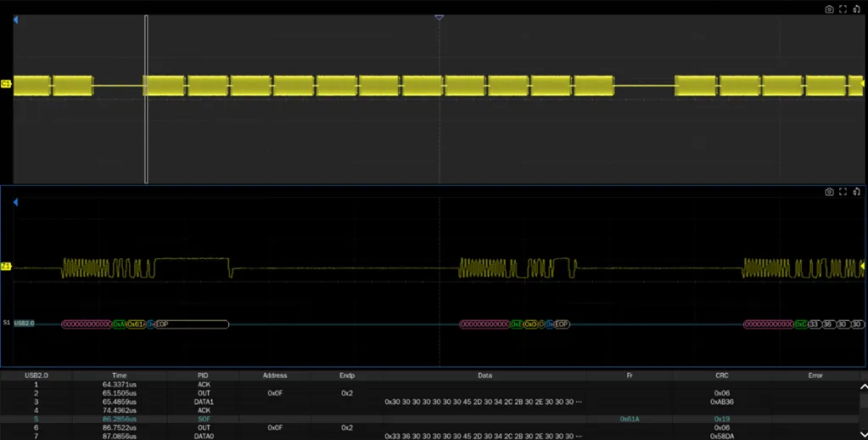Click the PID column header
868x440 pixels.
point(203,375)
